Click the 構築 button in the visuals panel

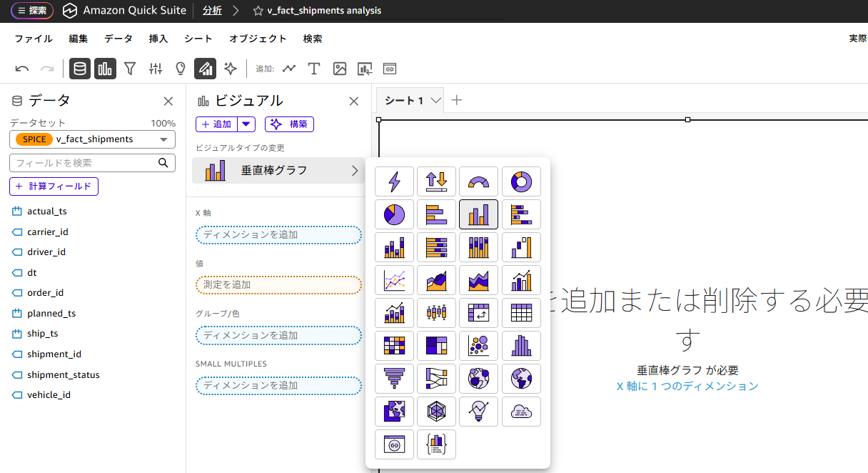coord(289,124)
